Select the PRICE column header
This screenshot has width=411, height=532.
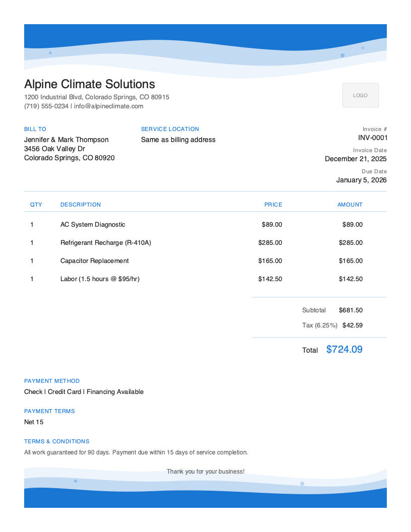click(273, 205)
